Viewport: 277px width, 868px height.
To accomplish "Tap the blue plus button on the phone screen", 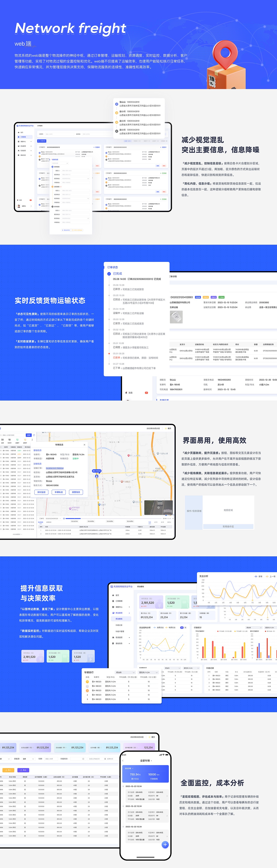I will click(x=165, y=844).
